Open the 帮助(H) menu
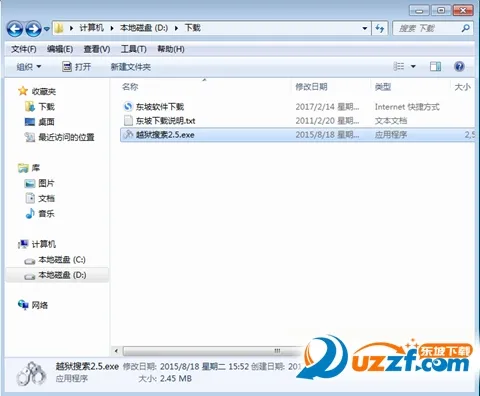The height and width of the screenshot is (396, 480). (x=171, y=49)
